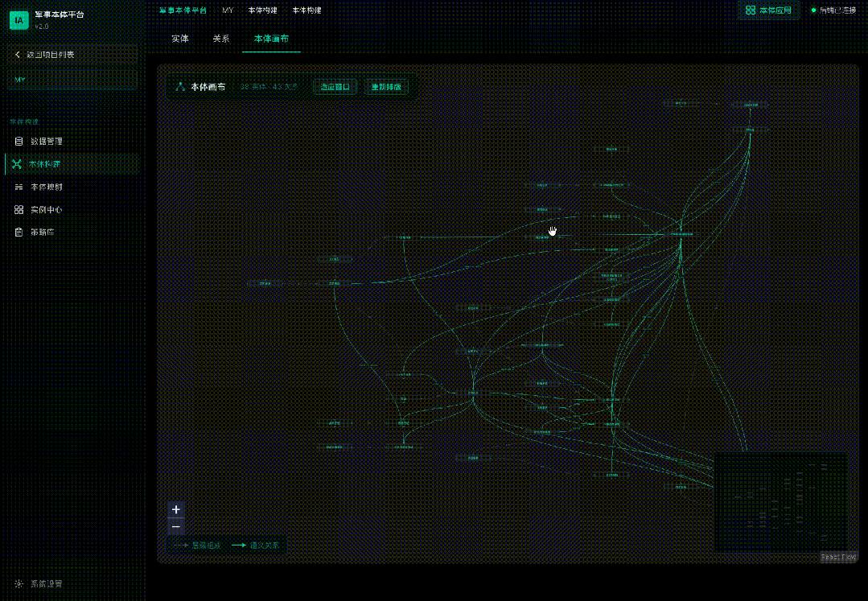Click the 本体画布 graph icon in toolbar
Image resolution: width=868 pixels, height=601 pixels.
pyautogui.click(x=180, y=87)
